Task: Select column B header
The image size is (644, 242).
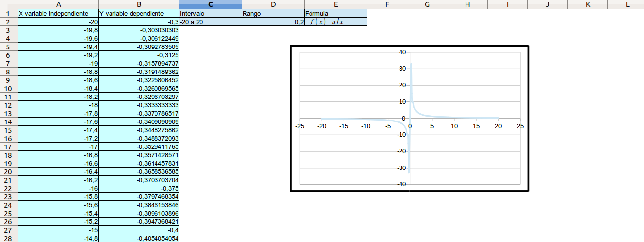Action: pos(139,4)
